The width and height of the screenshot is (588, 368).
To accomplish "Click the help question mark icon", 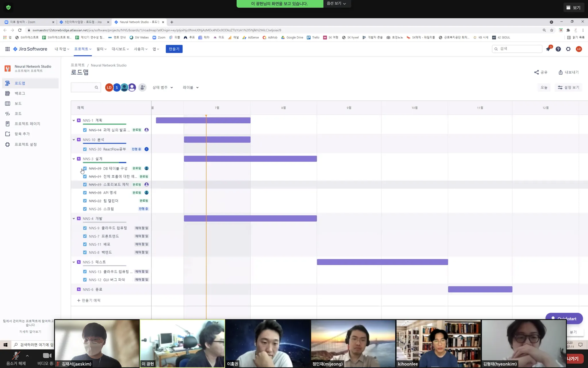I will pos(558,49).
